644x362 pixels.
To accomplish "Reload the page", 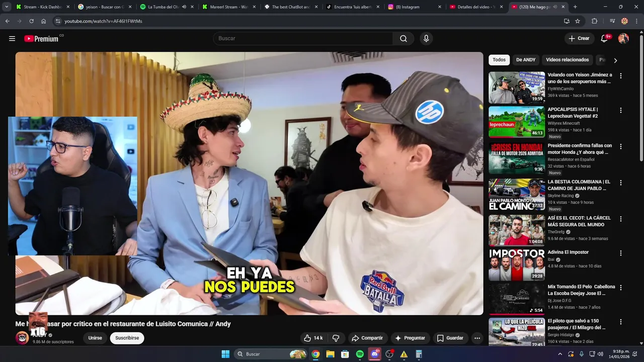I will 31,21.
